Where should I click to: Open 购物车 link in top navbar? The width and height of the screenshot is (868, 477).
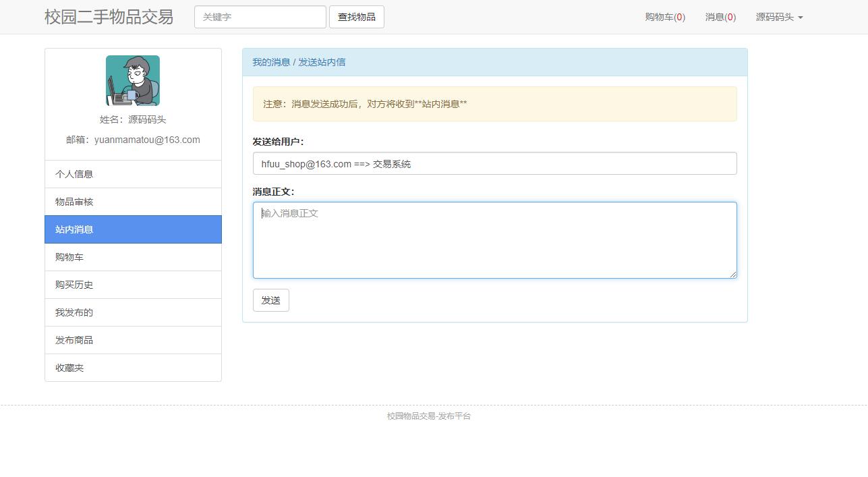pyautogui.click(x=664, y=17)
